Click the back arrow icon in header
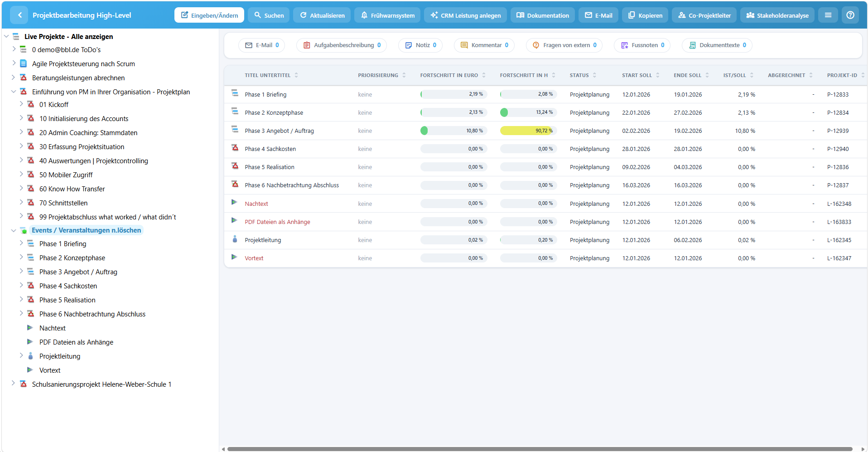 point(19,15)
